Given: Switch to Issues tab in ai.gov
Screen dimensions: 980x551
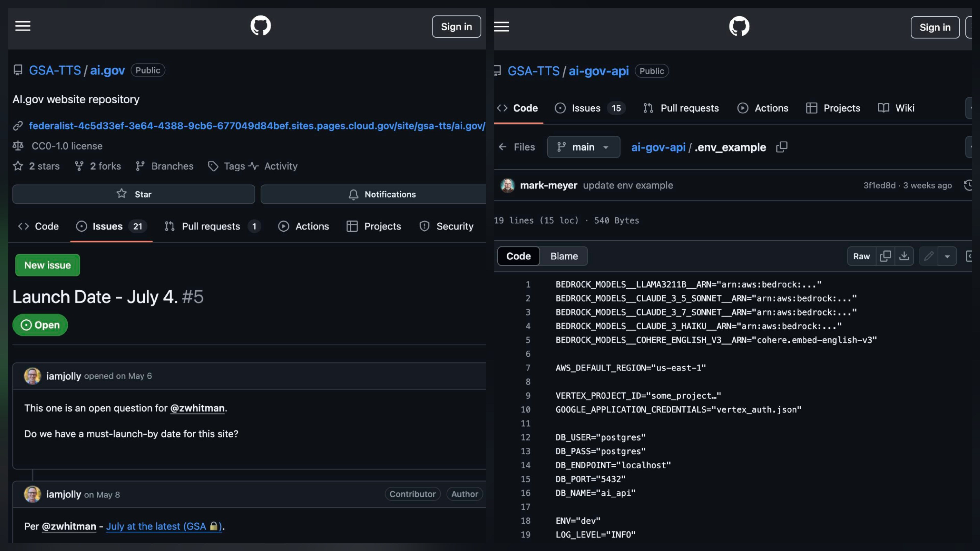Looking at the screenshot, I should pos(111,226).
